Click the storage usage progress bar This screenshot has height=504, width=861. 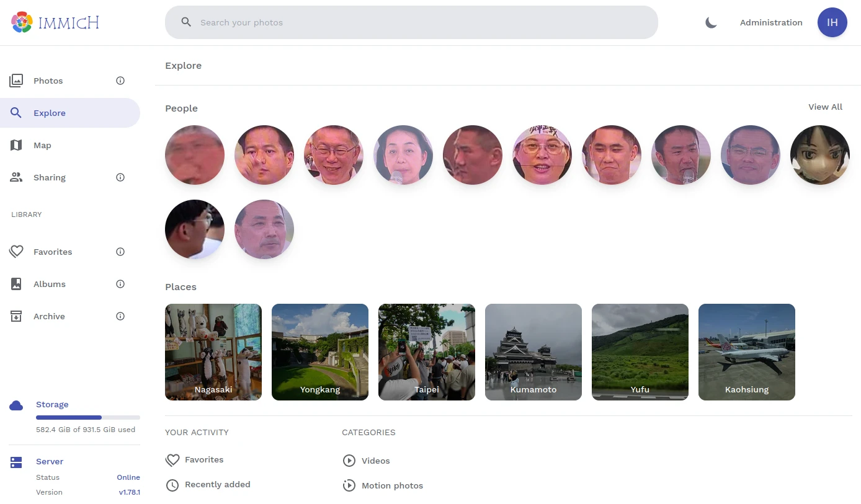click(87, 418)
